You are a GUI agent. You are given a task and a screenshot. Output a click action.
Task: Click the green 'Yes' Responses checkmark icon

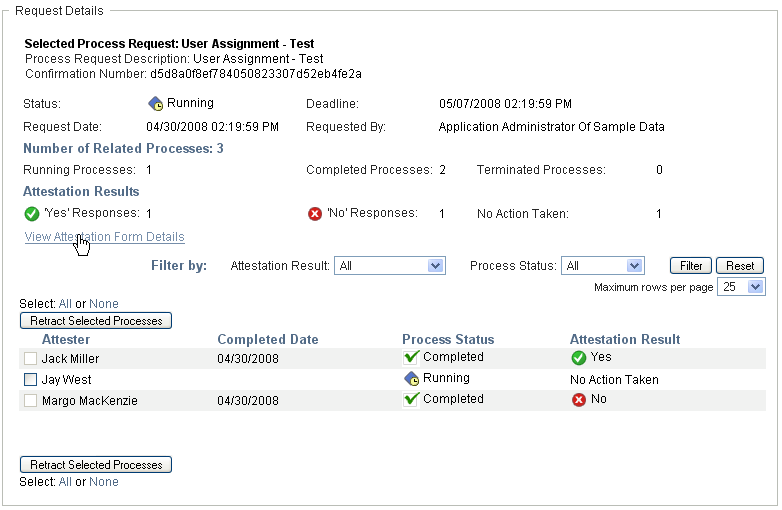click(31, 214)
